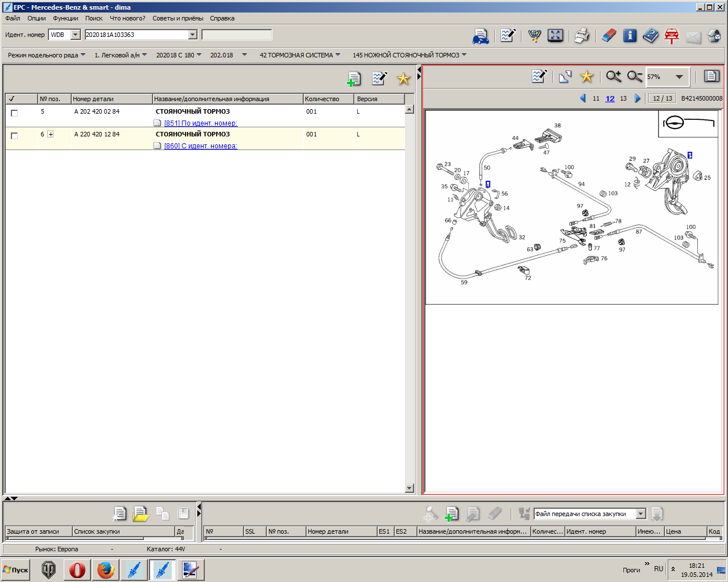Open the Функции menu
This screenshot has height=582, width=728.
pyautogui.click(x=65, y=18)
